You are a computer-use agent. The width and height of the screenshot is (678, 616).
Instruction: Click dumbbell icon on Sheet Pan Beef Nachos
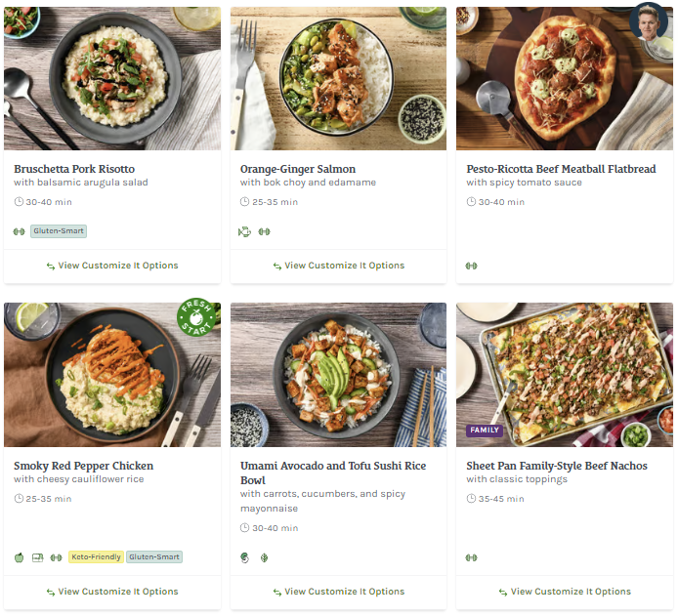[472, 557]
